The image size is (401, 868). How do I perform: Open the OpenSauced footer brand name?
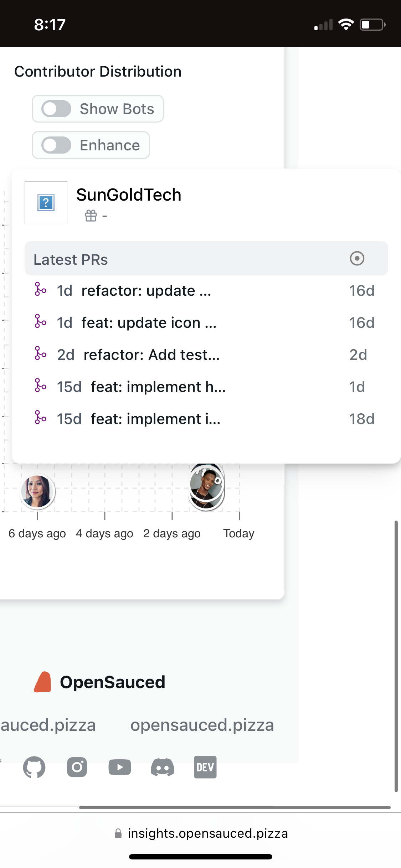click(x=113, y=682)
